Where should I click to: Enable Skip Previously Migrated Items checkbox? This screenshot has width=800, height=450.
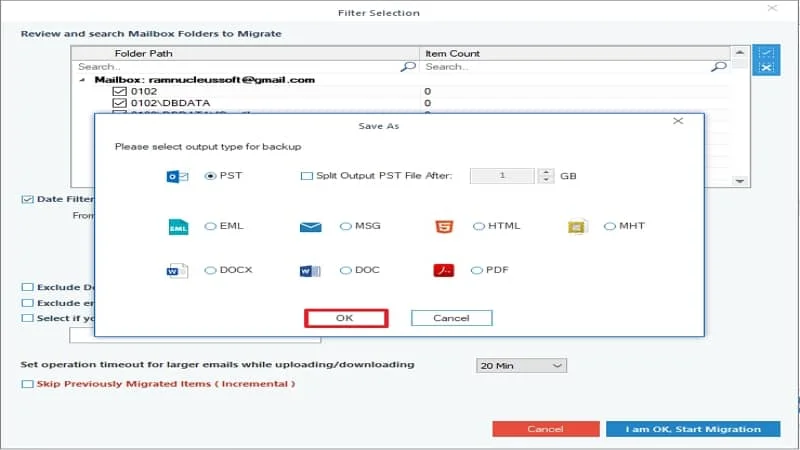pyautogui.click(x=28, y=384)
